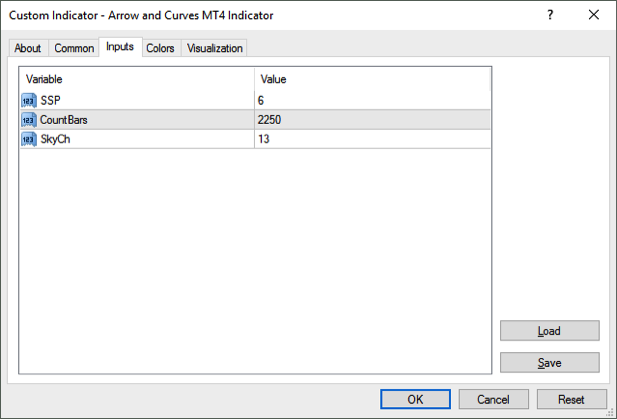Open the About tab
Screen dimensions: 617x420
coord(28,48)
